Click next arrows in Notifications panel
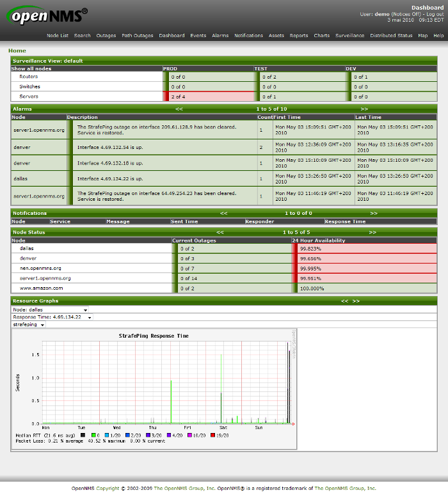The width and height of the screenshot is (448, 495). pyautogui.click(x=374, y=213)
